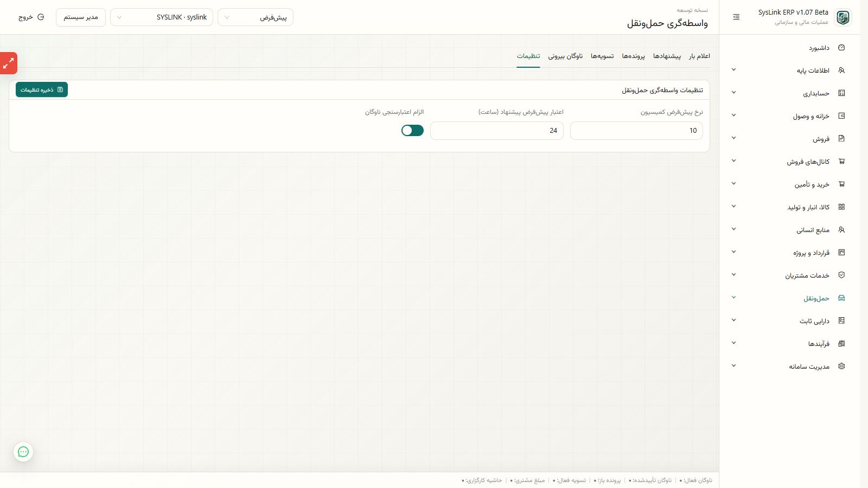Viewport: 868px width, 488px height.
Task: Expand the فروش menu chevron
Action: click(733, 138)
